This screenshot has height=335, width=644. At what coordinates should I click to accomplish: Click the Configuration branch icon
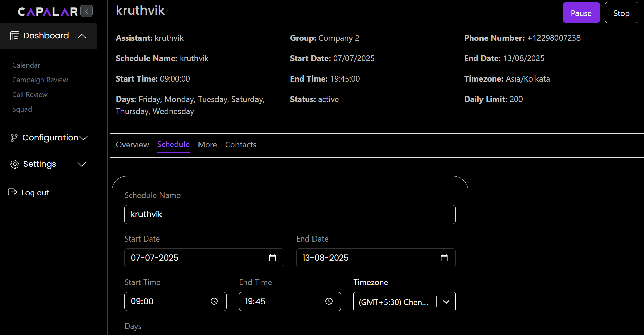[x=14, y=138]
